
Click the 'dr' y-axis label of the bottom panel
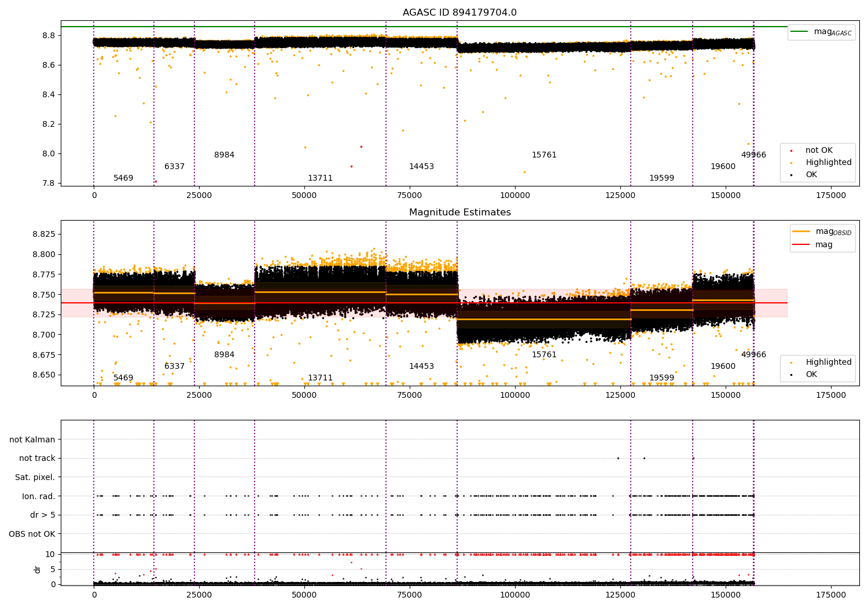click(38, 569)
